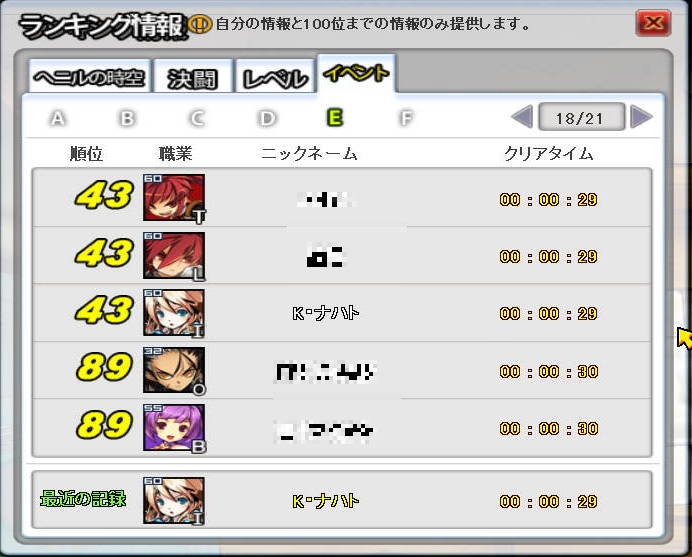This screenshot has height=557, width=692.
Task: Go to next ranking page arrow
Action: pyautogui.click(x=641, y=117)
